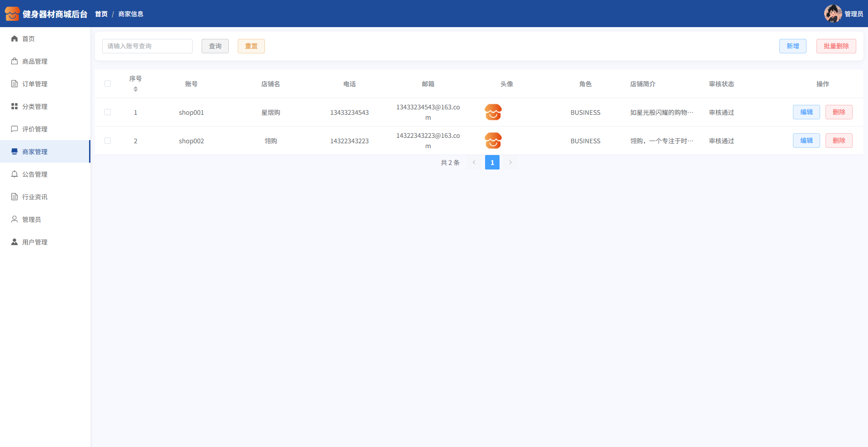The width and height of the screenshot is (868, 447).
Task: Click the grid icon for 分类管理
Action: (x=14, y=107)
